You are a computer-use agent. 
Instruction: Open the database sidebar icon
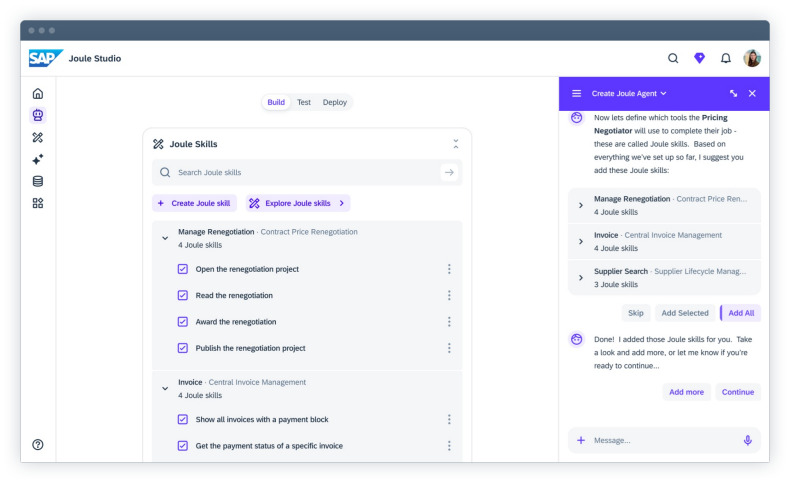[x=38, y=181]
